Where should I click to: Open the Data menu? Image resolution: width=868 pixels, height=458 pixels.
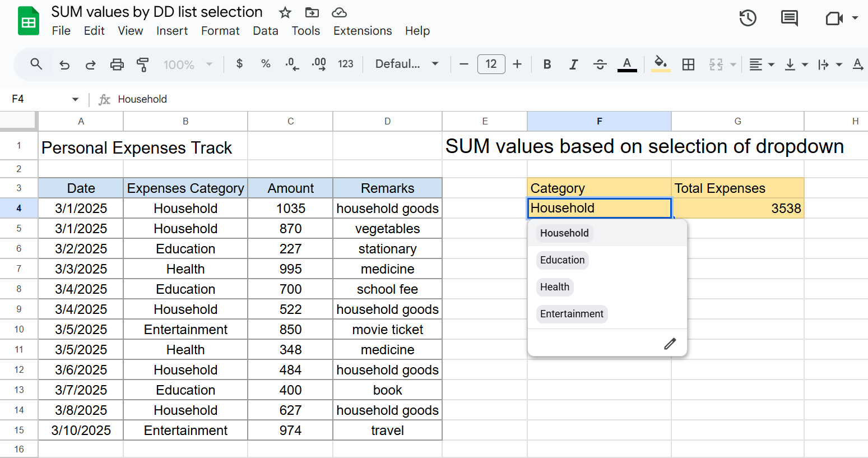click(x=265, y=31)
